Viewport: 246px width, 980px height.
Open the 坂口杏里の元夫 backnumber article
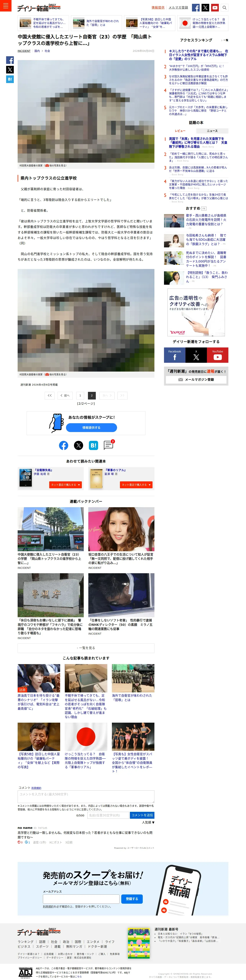(121, 538)
